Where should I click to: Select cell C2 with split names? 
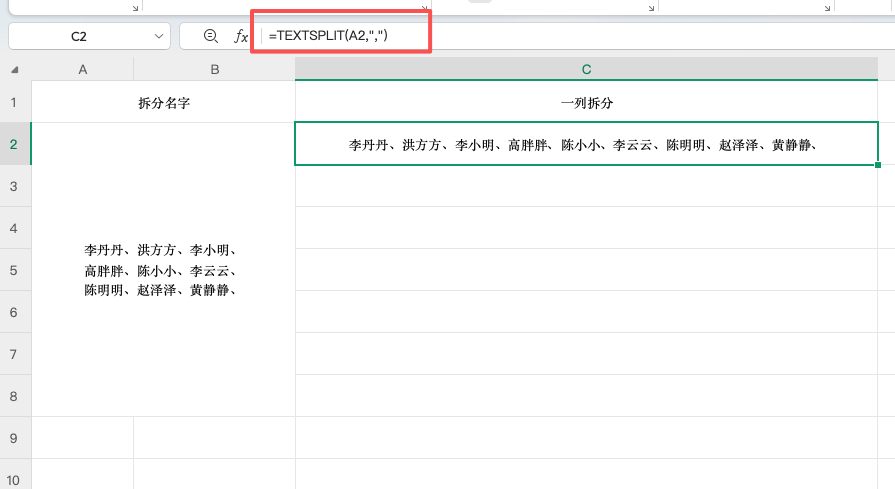[586, 144]
